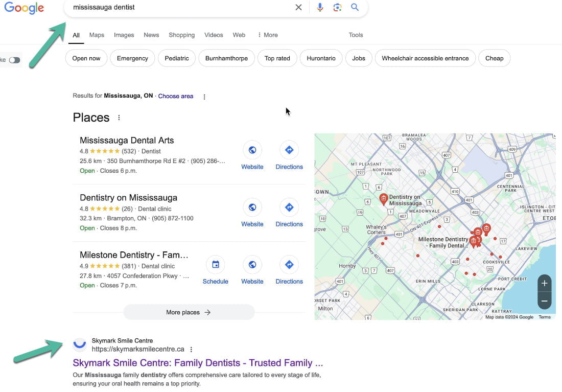This screenshot has width=562, height=392.
Task: Click inside the search input field
Action: [179, 7]
